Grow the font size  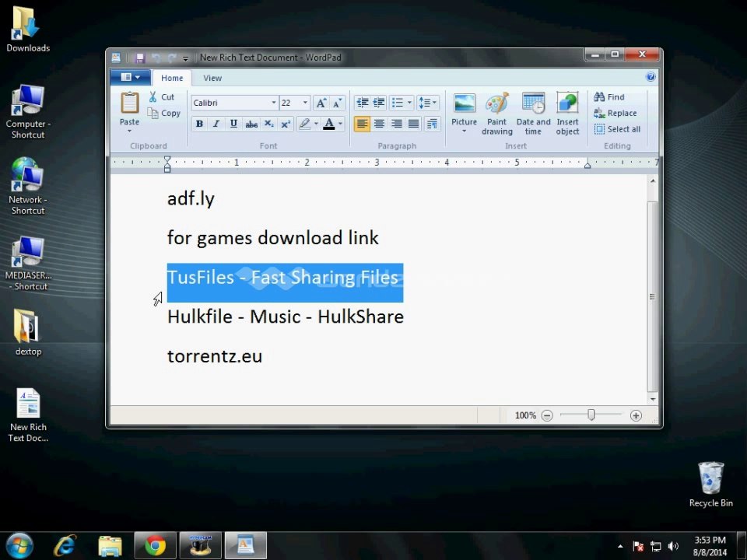(x=321, y=103)
